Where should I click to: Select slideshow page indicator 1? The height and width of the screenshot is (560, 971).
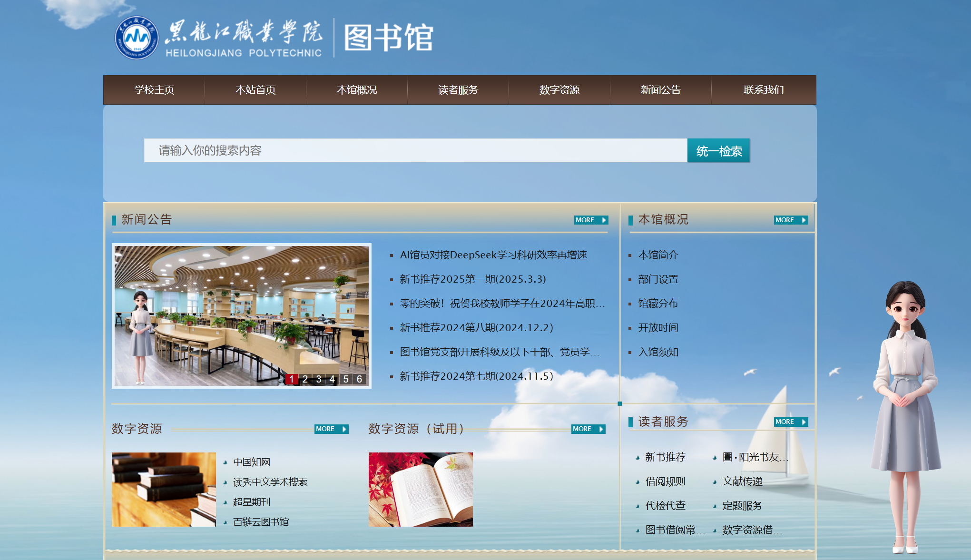pyautogui.click(x=291, y=379)
